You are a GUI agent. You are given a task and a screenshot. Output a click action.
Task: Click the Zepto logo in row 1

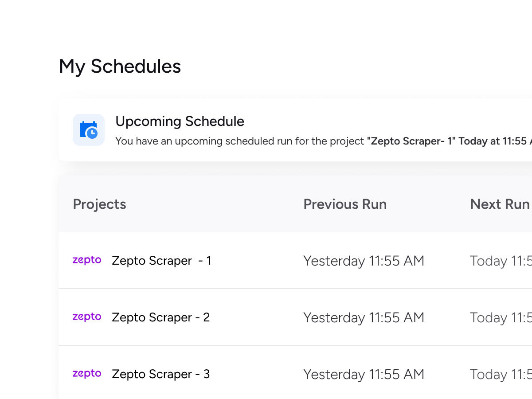(x=87, y=260)
